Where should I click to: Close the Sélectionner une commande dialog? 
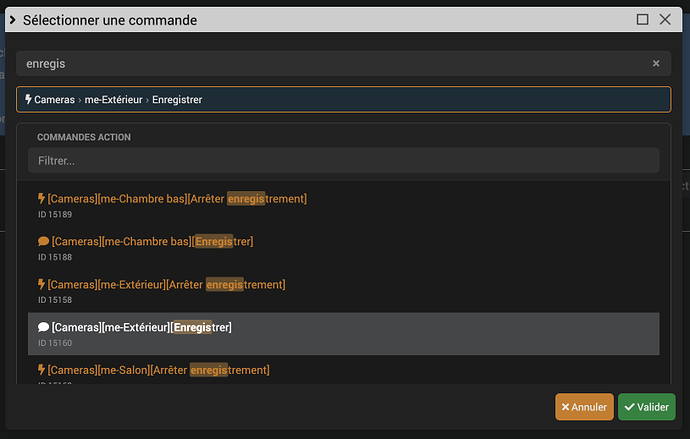click(665, 19)
